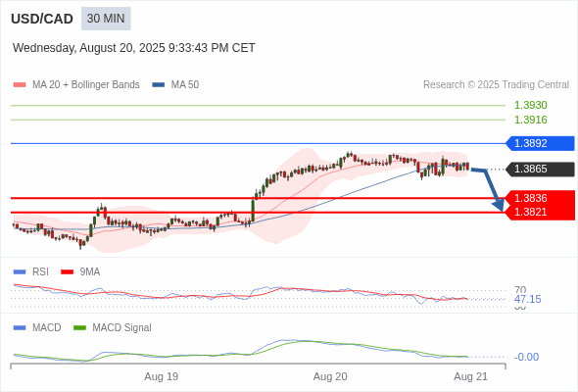Image resolution: width=578 pixels, height=392 pixels.
Task: Toggle the MACD Signal legend entry
Action: pos(113,327)
